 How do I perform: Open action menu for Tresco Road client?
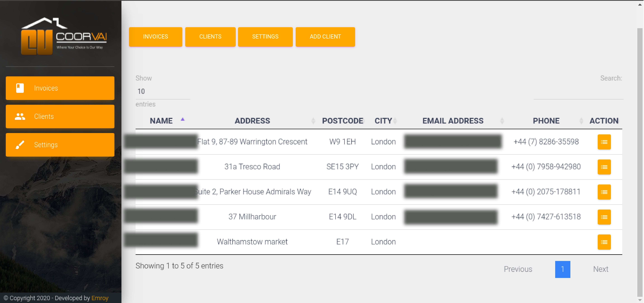(x=604, y=167)
